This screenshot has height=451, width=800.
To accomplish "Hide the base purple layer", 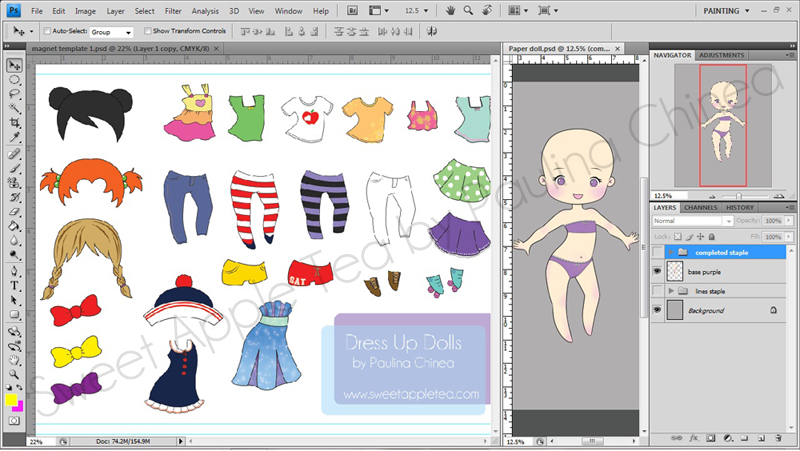I will 657,271.
